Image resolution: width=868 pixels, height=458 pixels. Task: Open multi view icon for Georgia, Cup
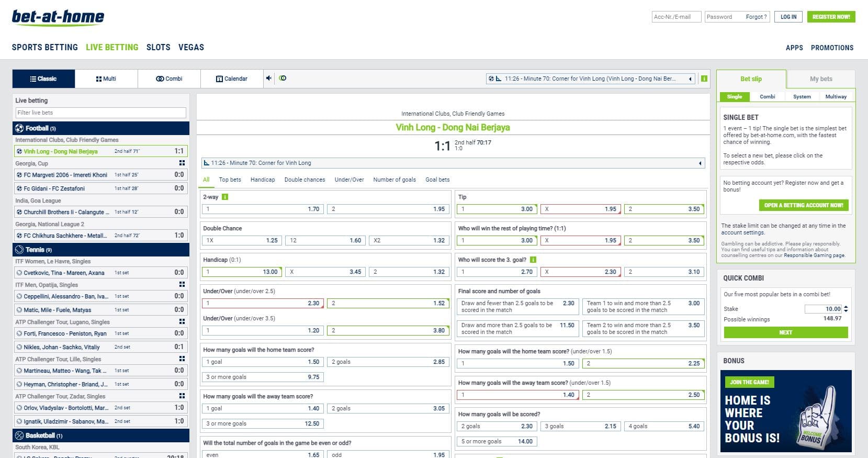click(182, 163)
